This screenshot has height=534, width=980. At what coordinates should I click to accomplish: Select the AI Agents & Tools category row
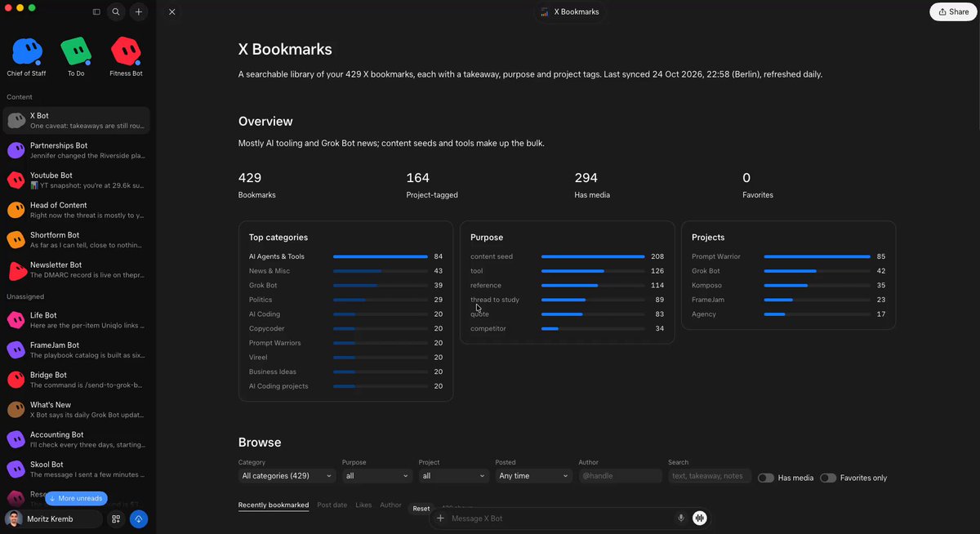[x=345, y=256]
